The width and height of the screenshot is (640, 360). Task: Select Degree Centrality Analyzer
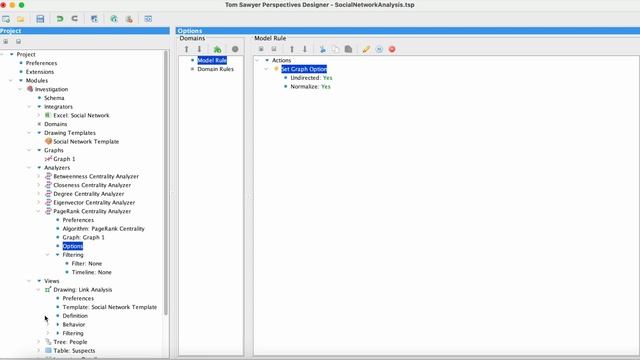(x=89, y=194)
